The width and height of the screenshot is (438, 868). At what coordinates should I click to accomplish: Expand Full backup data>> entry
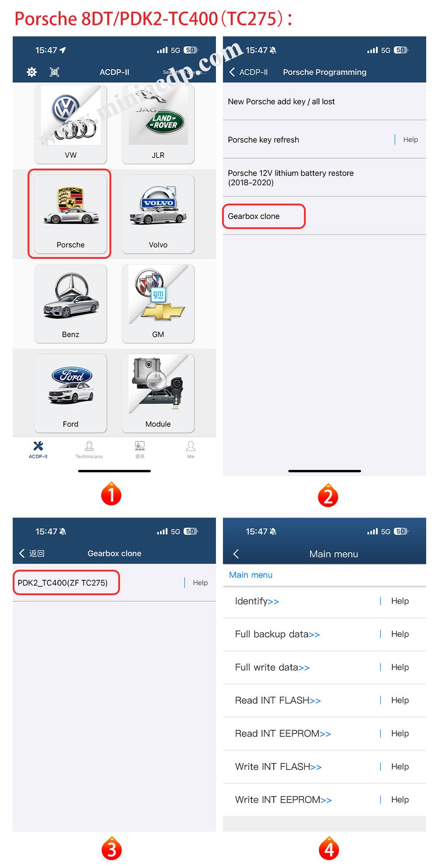click(277, 634)
